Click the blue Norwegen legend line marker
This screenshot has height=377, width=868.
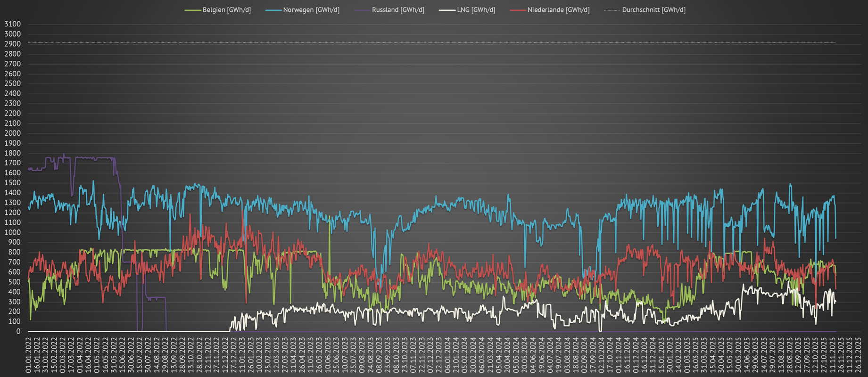point(273,10)
